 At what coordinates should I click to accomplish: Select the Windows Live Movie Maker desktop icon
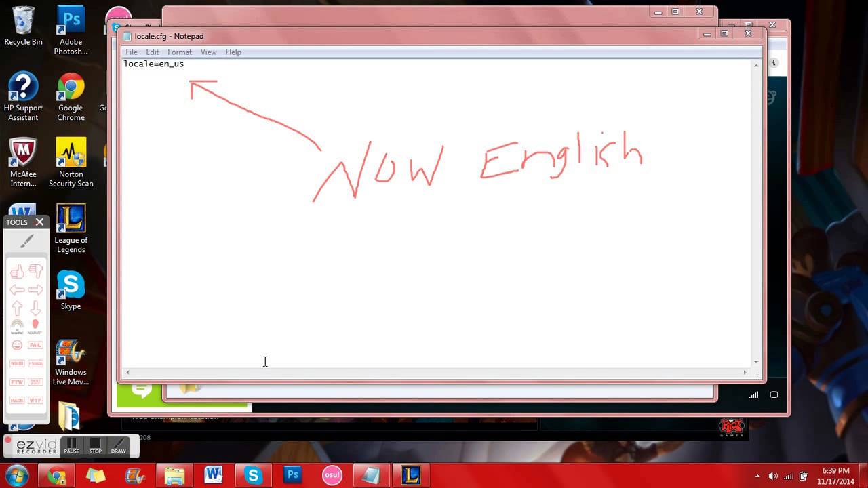(x=71, y=362)
